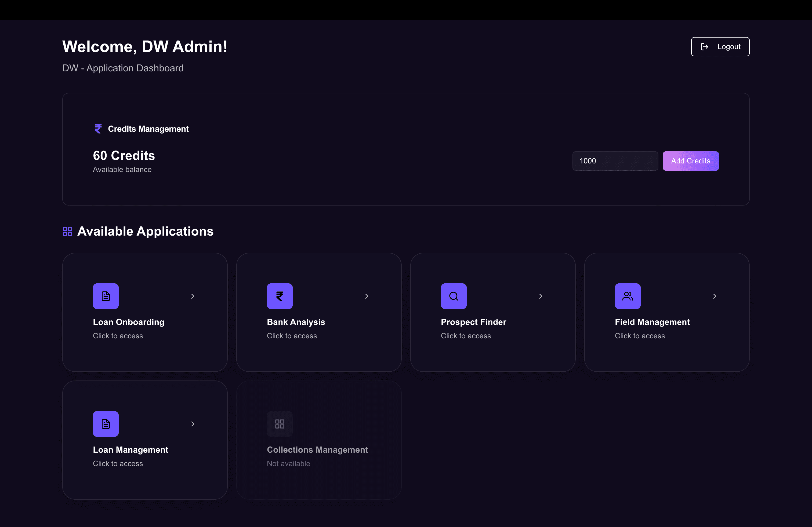812x527 pixels.
Task: Click the Collections Management grid icon
Action: click(x=280, y=424)
